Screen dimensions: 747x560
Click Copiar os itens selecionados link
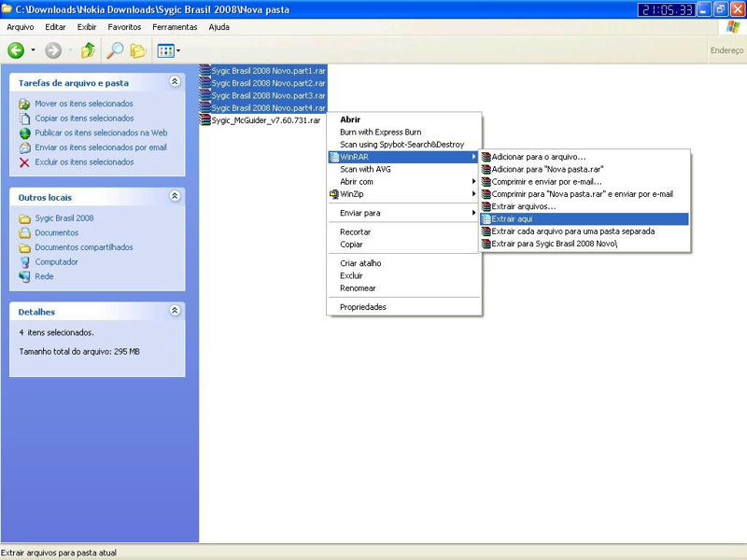84,119
